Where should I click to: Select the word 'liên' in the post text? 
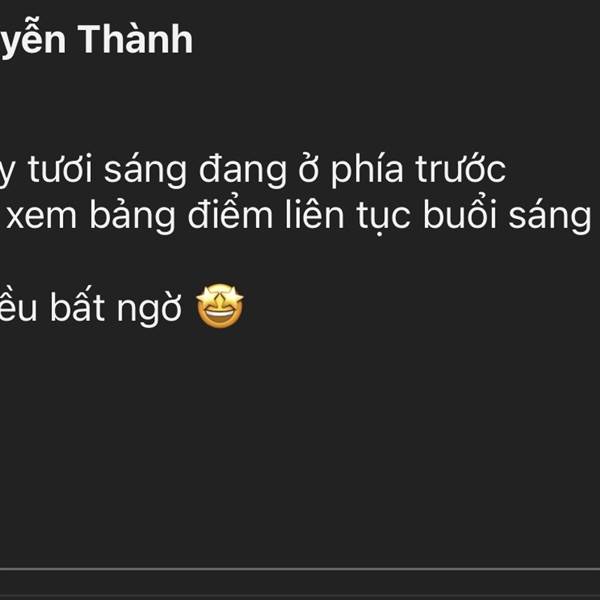pyautogui.click(x=315, y=214)
